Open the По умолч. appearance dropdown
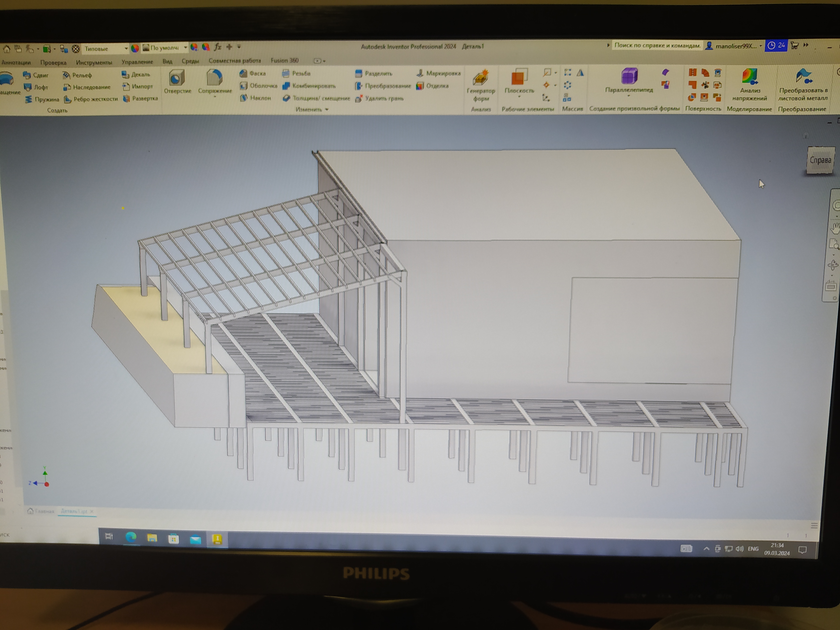Image resolution: width=840 pixels, height=630 pixels. [165, 48]
